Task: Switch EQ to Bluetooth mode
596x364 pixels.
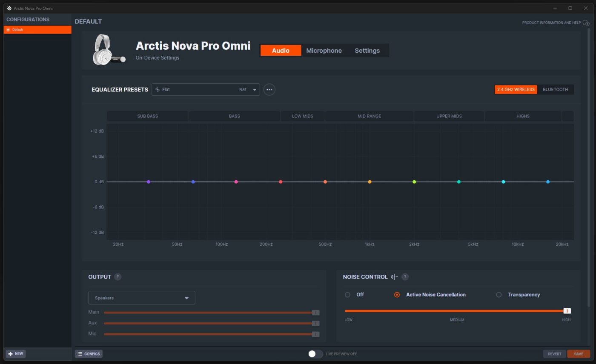Action: point(556,90)
